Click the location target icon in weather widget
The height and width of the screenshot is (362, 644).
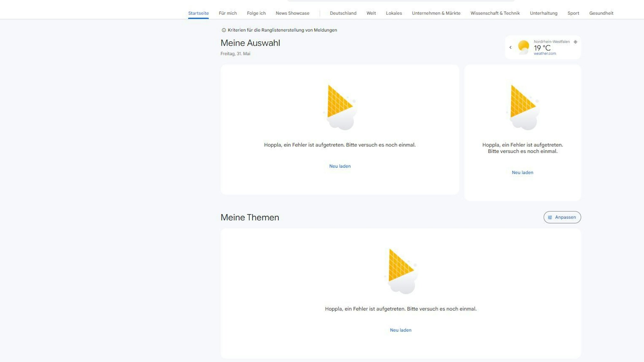[x=575, y=42]
